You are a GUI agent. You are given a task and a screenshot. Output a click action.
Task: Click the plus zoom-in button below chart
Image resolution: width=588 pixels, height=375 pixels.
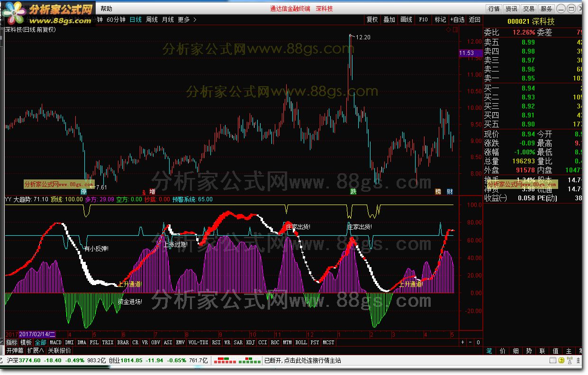pyautogui.click(x=463, y=342)
